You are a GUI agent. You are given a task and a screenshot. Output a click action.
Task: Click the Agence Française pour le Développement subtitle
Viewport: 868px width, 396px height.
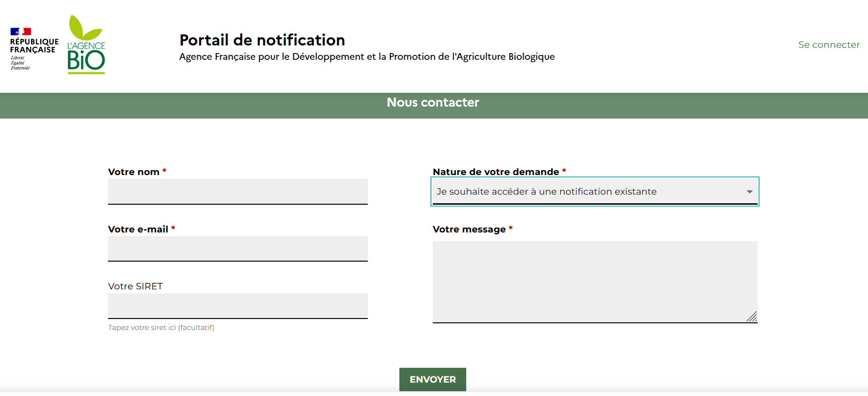(367, 57)
